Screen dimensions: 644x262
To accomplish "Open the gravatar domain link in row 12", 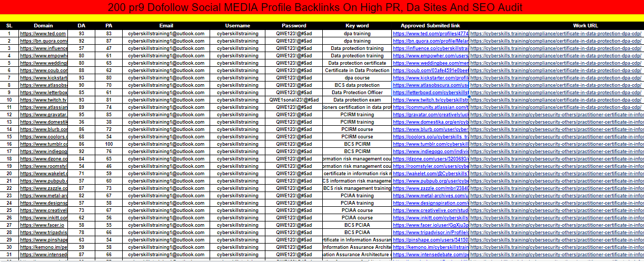I will coord(44,114).
